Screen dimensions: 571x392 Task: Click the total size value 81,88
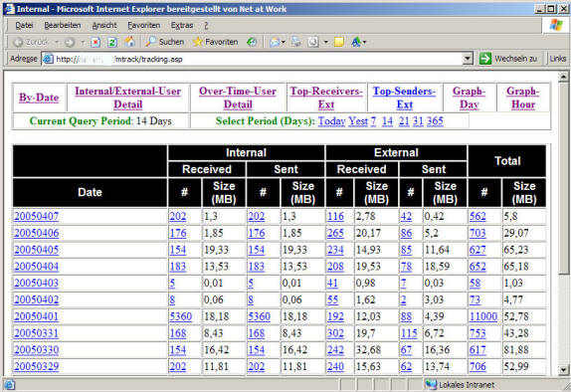point(516,350)
